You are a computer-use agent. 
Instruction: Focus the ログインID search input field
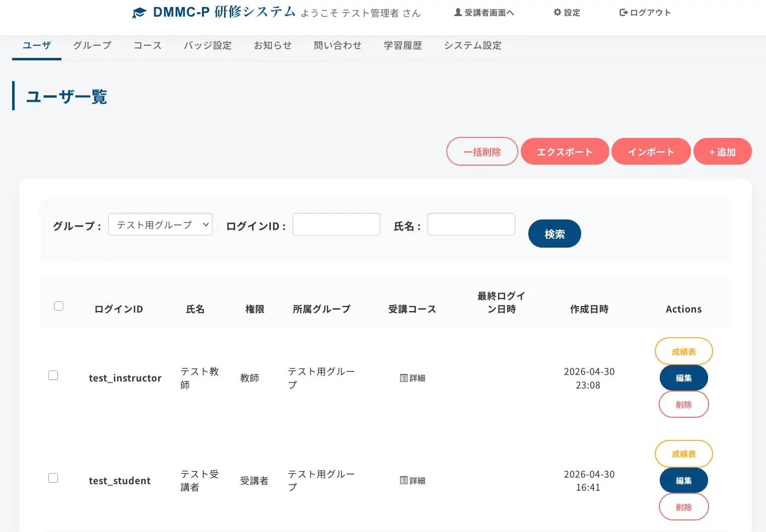point(336,224)
